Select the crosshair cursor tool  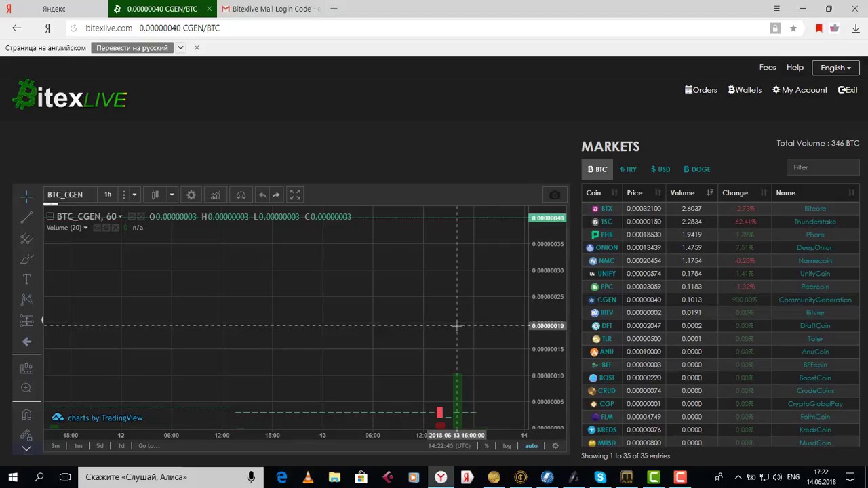pos(26,196)
